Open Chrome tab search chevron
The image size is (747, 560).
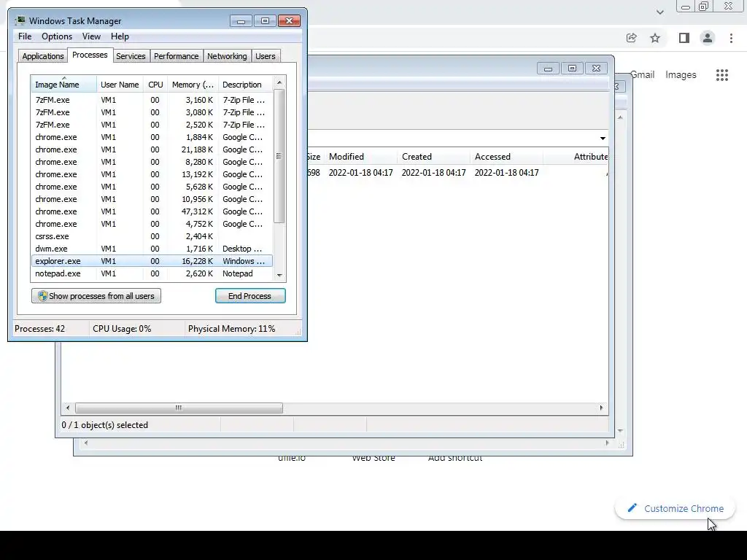[x=659, y=12]
